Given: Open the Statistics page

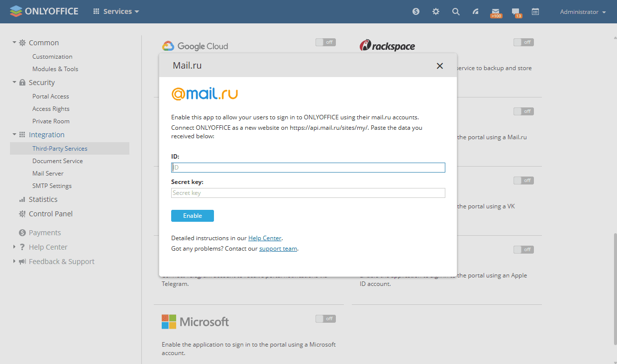Looking at the screenshot, I should pos(43,199).
